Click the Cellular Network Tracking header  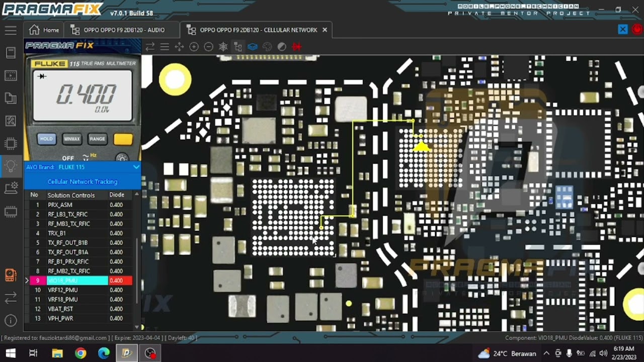83,182
